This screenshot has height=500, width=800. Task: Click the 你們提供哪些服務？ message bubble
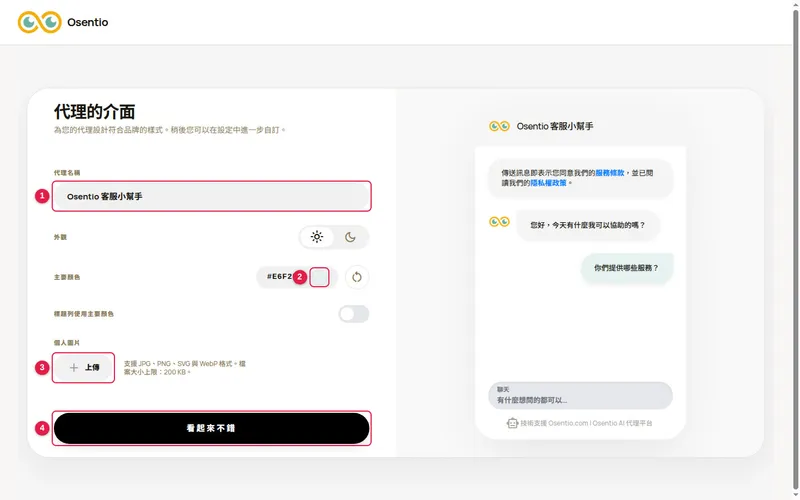627,268
